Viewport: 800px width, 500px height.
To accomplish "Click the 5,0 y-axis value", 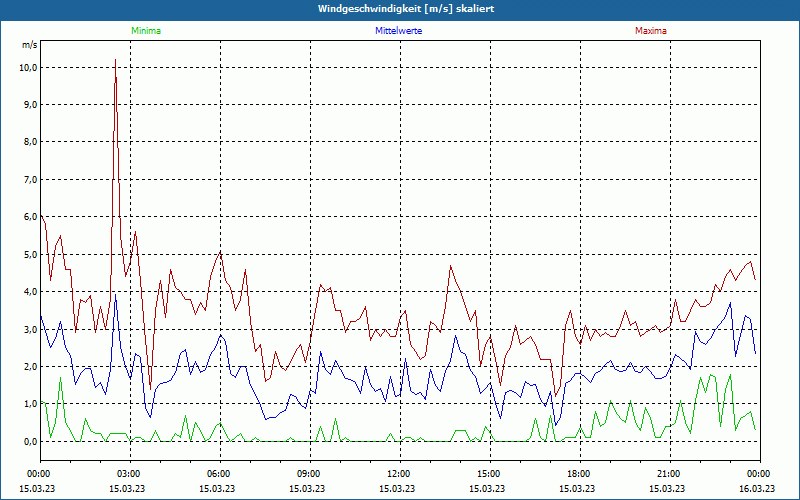I will [x=30, y=254].
